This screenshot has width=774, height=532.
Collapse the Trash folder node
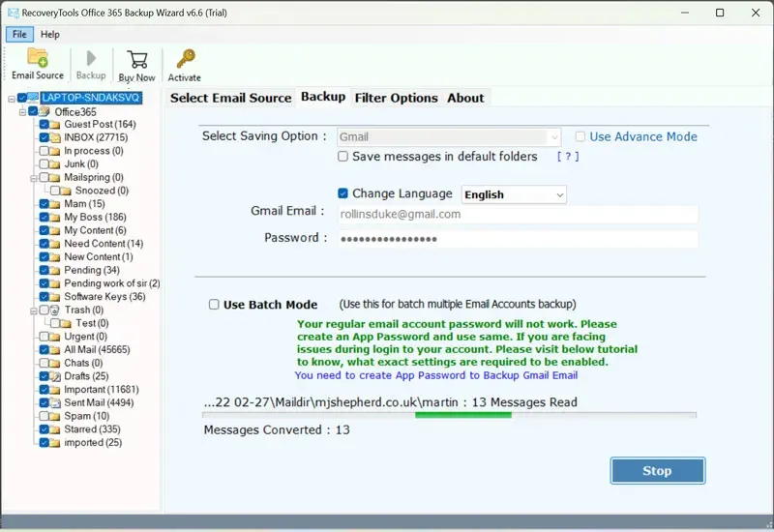pos(33,310)
